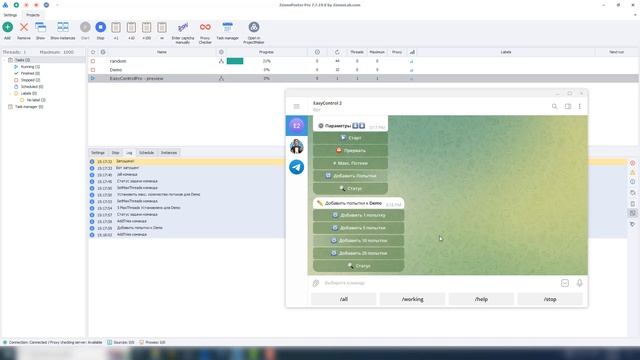Viewport: 640px width, 360px height.
Task: Click the Telegram message input field
Action: point(441,283)
